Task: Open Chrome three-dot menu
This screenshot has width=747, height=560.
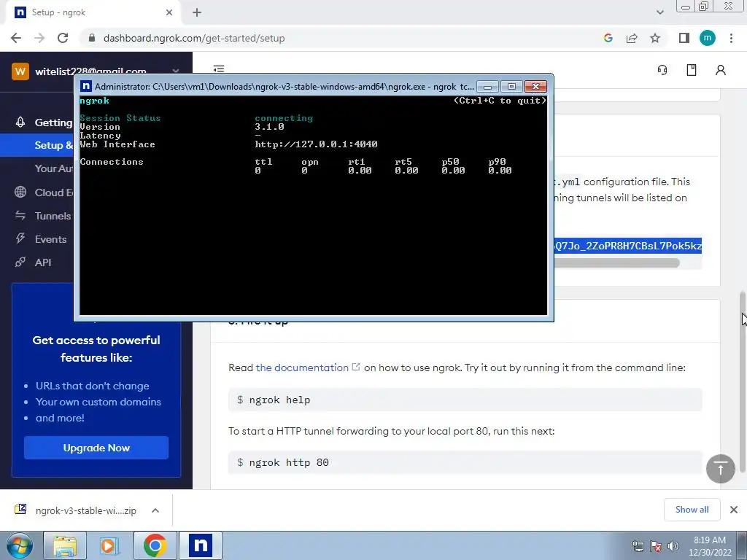Action: tap(731, 38)
